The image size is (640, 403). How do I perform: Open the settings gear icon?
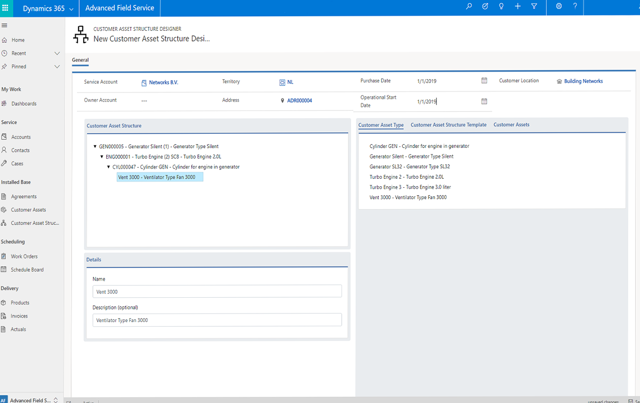pyautogui.click(x=559, y=7)
